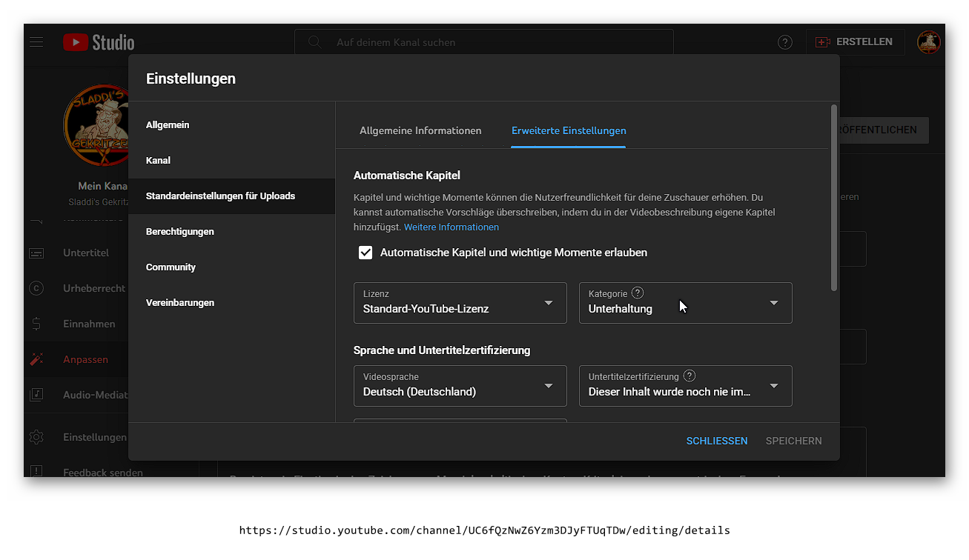
Task: Click the search magnifier icon
Action: [315, 42]
